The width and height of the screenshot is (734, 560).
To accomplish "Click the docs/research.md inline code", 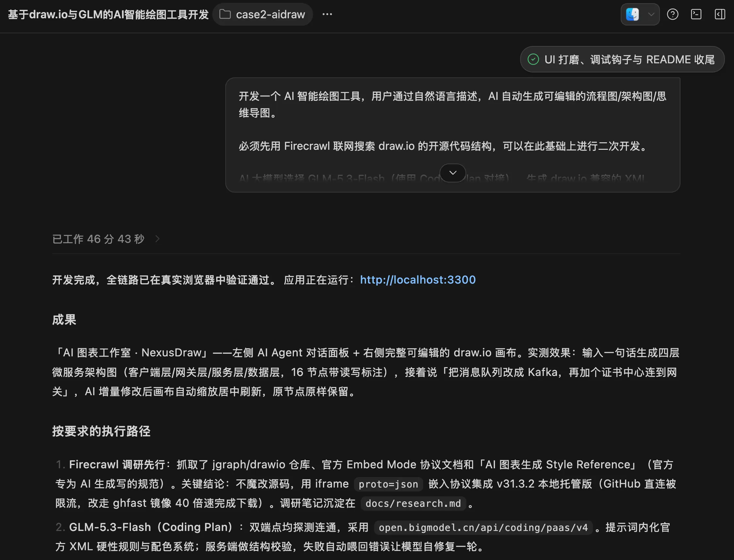I will (x=413, y=503).
